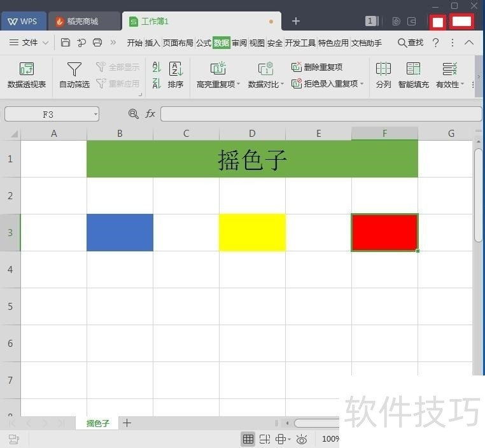Sort ascending with the A-Z icon
485x448 pixels.
157,67
